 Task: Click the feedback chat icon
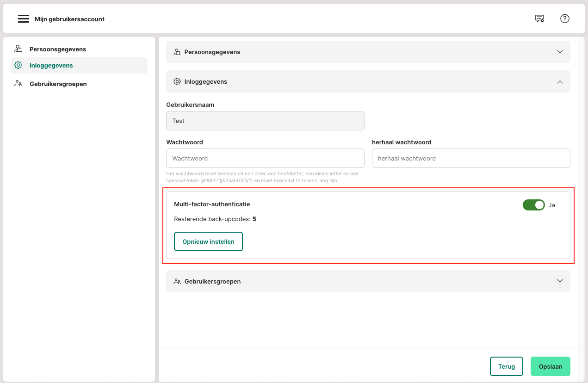[539, 19]
